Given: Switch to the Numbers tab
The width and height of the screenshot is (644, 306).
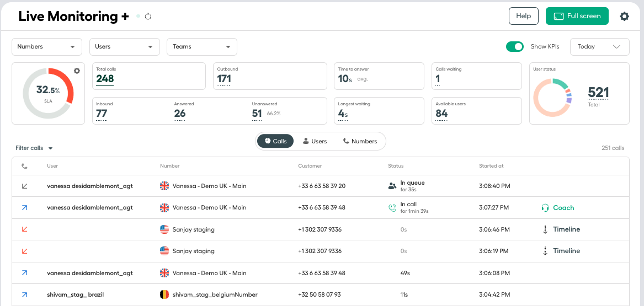Looking at the screenshot, I should click(360, 141).
